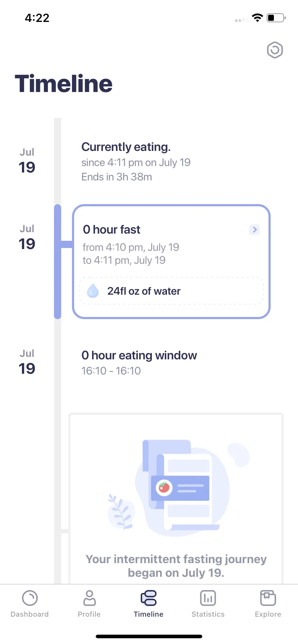Switch to the Dashboard tab label
Viewport: 298px width, 644px height.
click(x=30, y=614)
